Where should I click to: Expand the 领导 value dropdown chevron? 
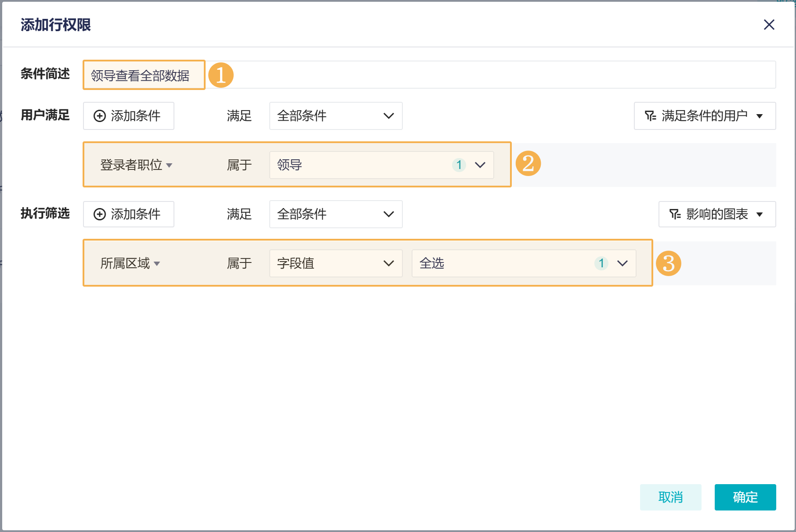pyautogui.click(x=480, y=165)
